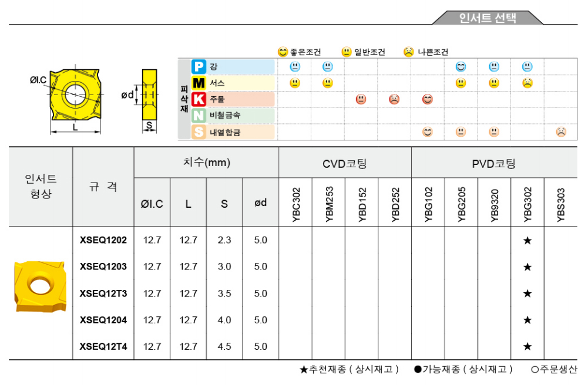Click the 일반조건 neutral face legend icon
The height and width of the screenshot is (385, 588).
347,52
